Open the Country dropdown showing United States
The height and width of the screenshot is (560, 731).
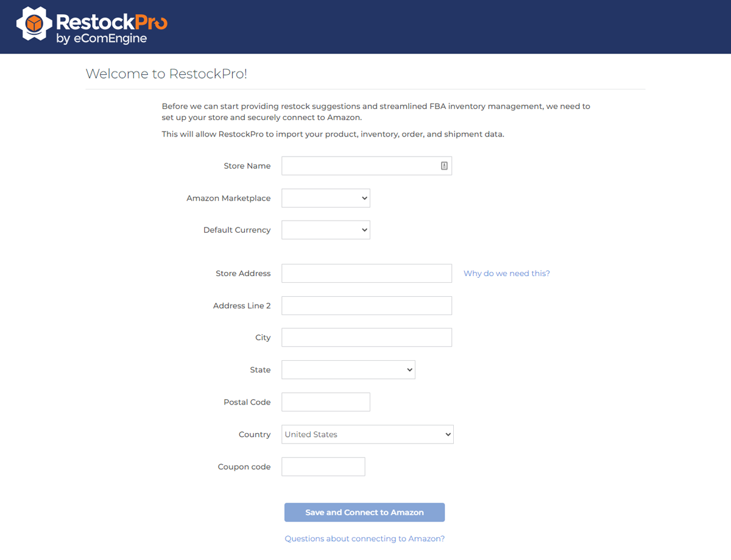[x=367, y=434]
